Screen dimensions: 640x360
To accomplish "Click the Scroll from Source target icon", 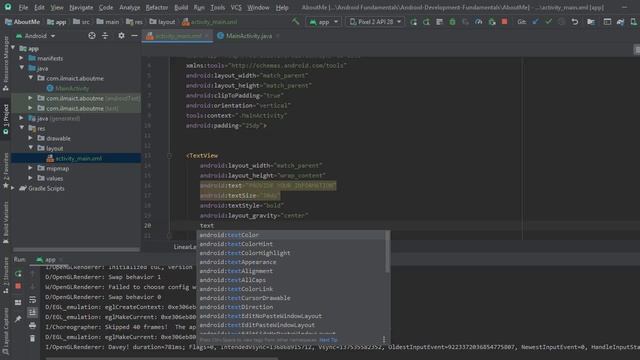I will 92,36.
